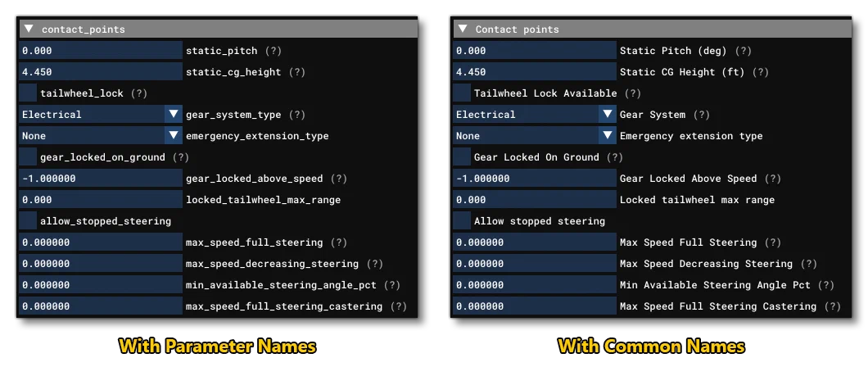Viewport: 868px width, 367px height.
Task: Click the help (?) next to Static CG Height (ft)
Action: click(x=762, y=72)
